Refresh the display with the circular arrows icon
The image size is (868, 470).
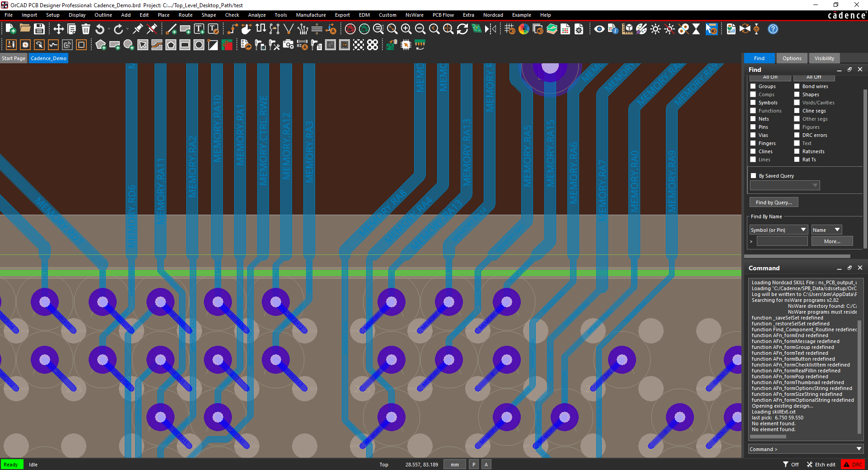point(462,29)
